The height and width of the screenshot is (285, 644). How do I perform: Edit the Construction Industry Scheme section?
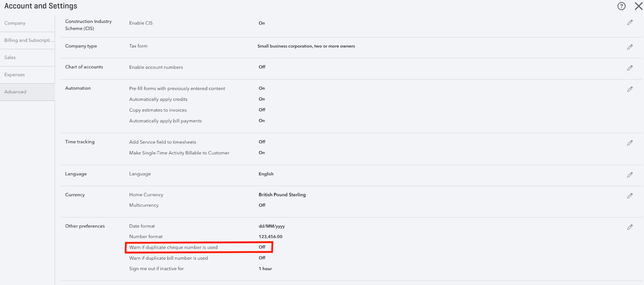pyautogui.click(x=630, y=23)
